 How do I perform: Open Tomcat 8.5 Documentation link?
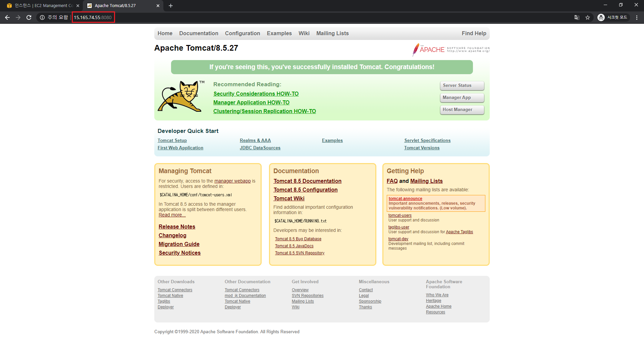pyautogui.click(x=308, y=181)
